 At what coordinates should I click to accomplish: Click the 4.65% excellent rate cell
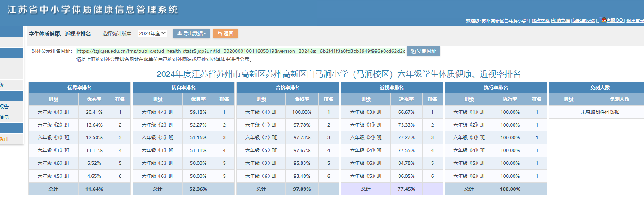94,176
